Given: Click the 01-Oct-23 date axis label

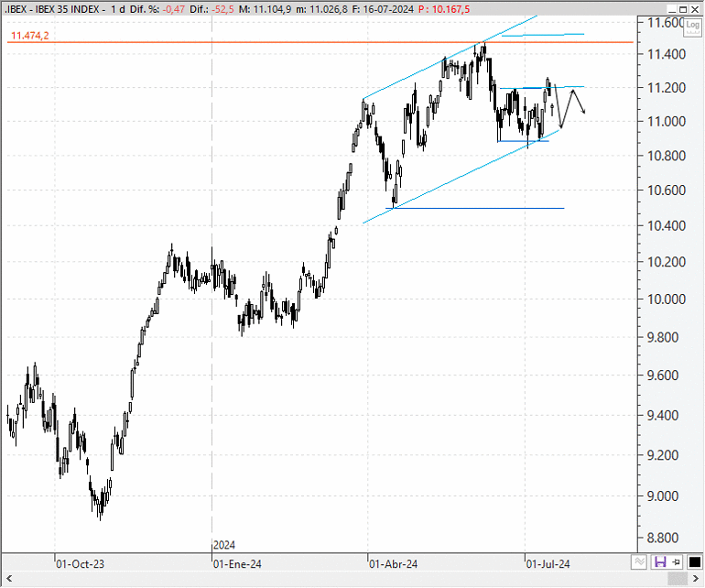Looking at the screenshot, I should [80, 563].
